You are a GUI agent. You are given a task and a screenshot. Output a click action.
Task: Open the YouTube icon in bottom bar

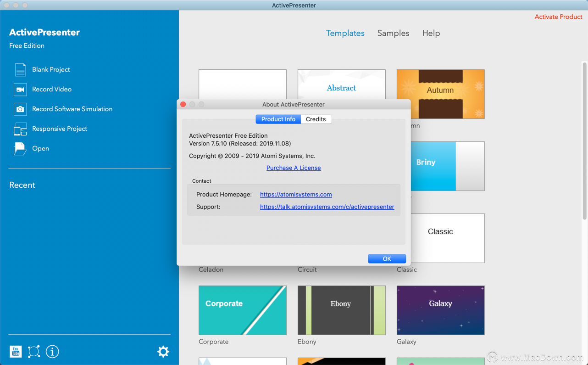pyautogui.click(x=16, y=352)
